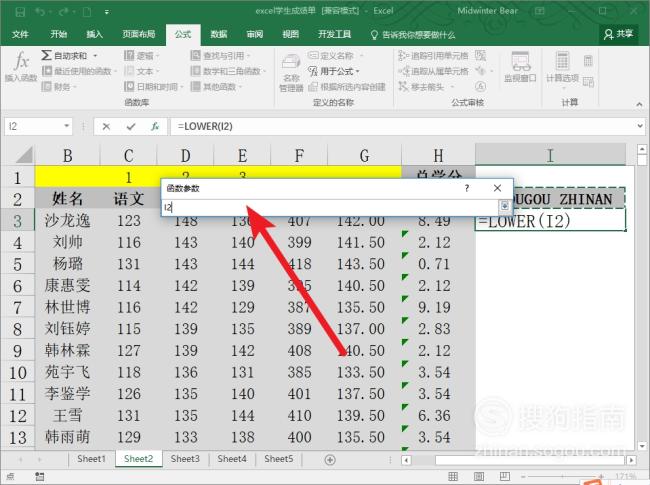Viewport: 650px width, 485px height.
Task: Switch to the 开发工具 ribbon tab
Action: pyautogui.click(x=335, y=34)
